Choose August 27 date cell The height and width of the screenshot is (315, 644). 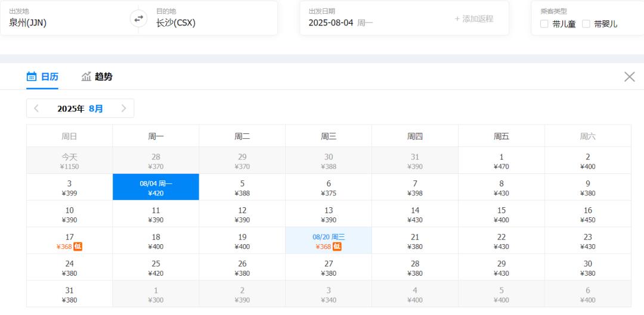point(329,267)
